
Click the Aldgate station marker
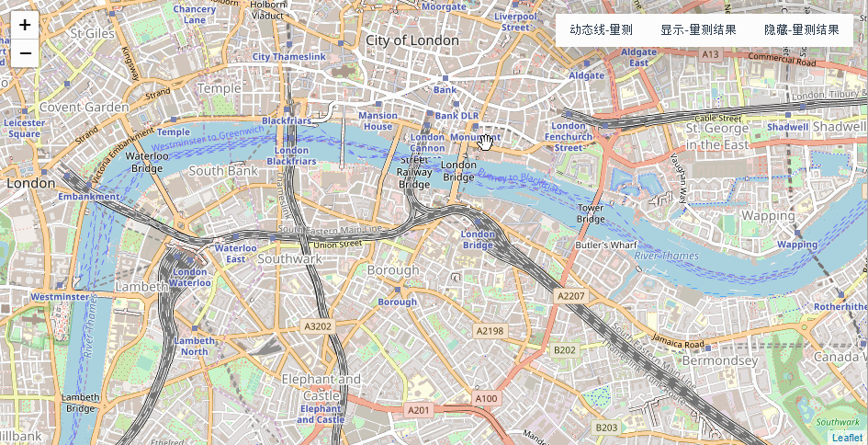point(586,63)
